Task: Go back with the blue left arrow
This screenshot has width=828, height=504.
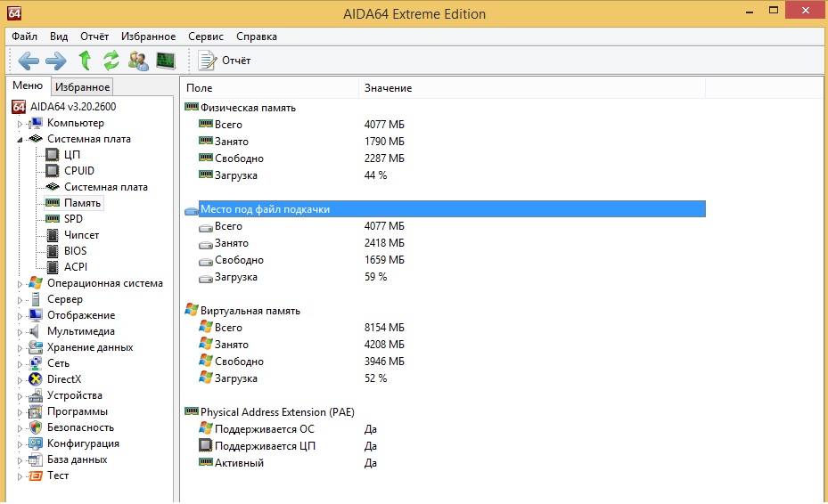Action: tap(29, 61)
